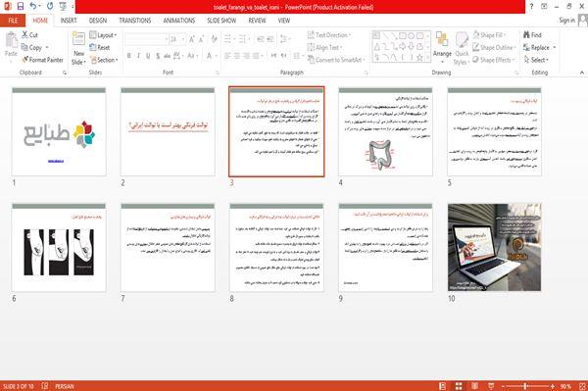This screenshot has width=588, height=391.
Task: Click the Increase Font Size icon
Action: pyautogui.click(x=192, y=39)
